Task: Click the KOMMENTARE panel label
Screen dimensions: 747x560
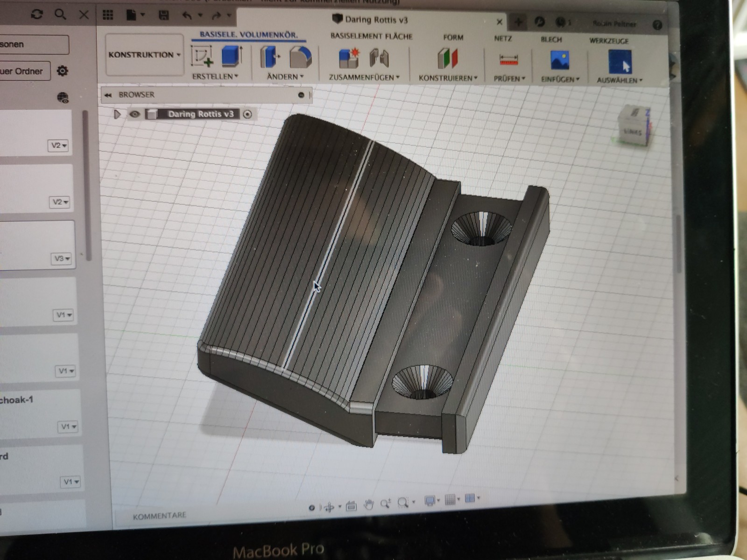Action: (159, 516)
